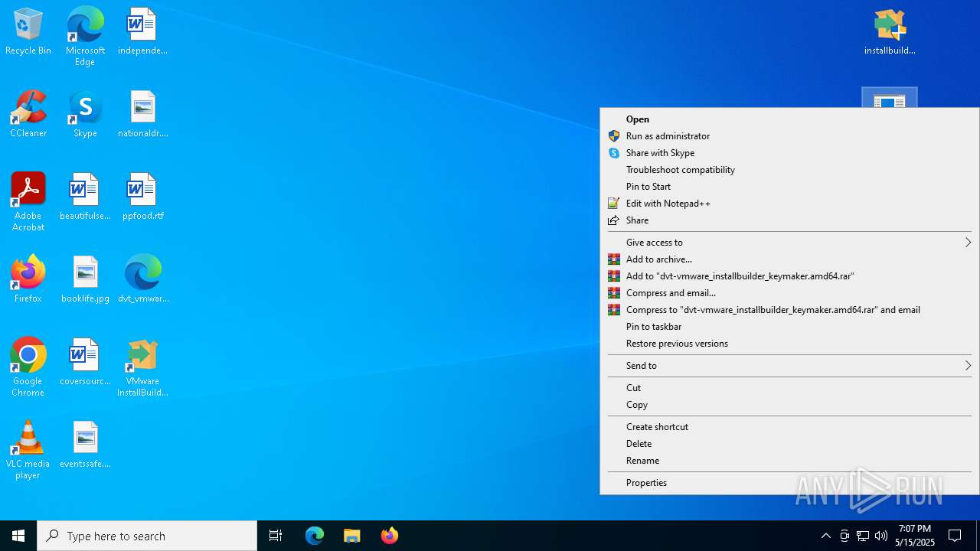Screen dimensions: 980x551
Task: Select the ppfood.rtf document icon
Action: 142,197
